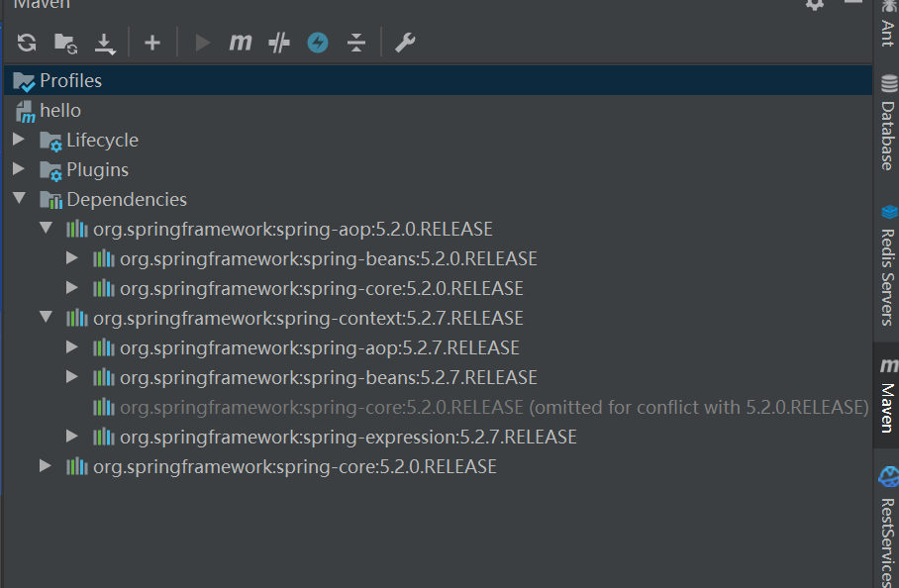Run the selected Maven build
899x588 pixels.
point(202,43)
